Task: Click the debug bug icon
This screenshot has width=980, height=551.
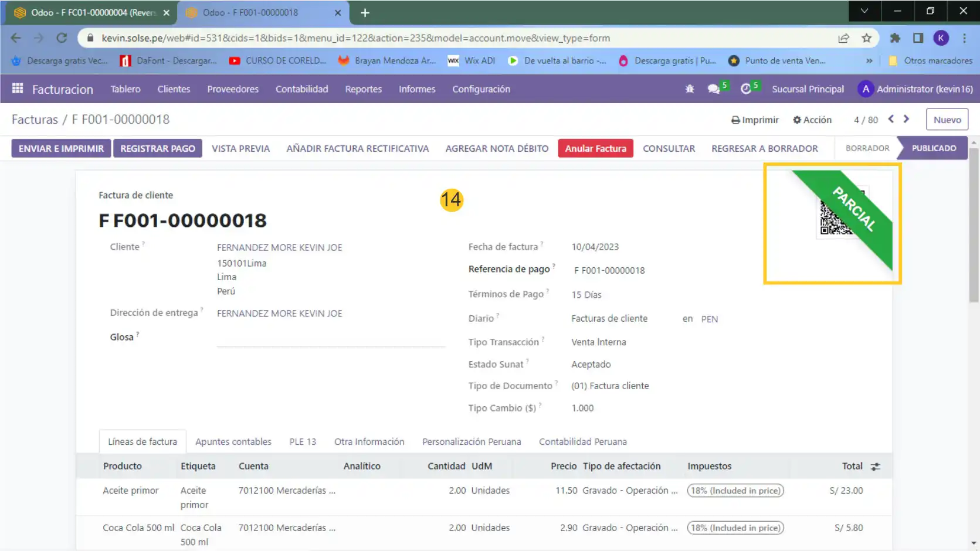Action: [690, 89]
